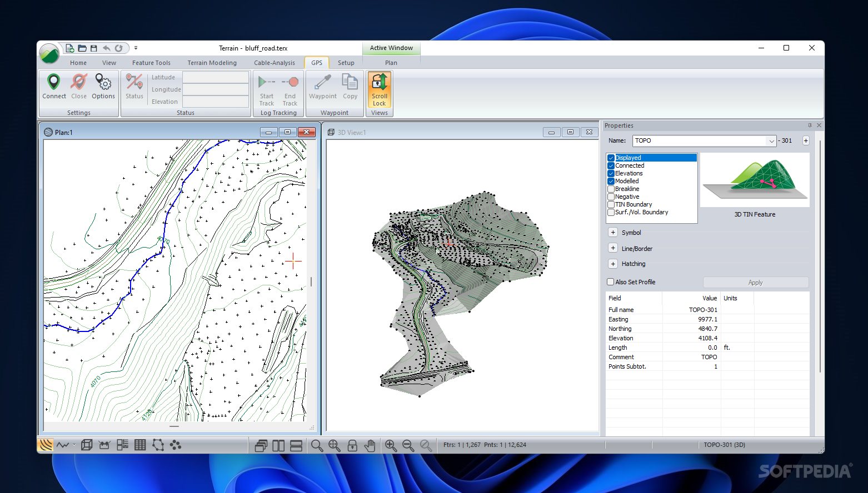Click the Apply button in Properties
This screenshot has width=868, height=493.
[x=756, y=283]
